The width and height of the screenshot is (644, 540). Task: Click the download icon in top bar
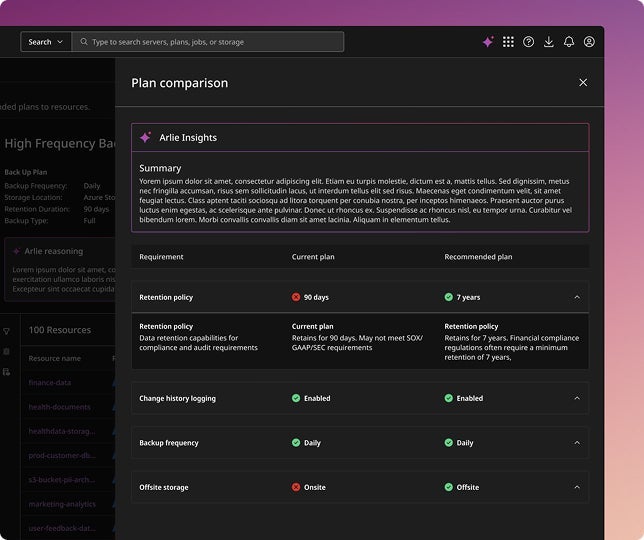click(x=549, y=42)
